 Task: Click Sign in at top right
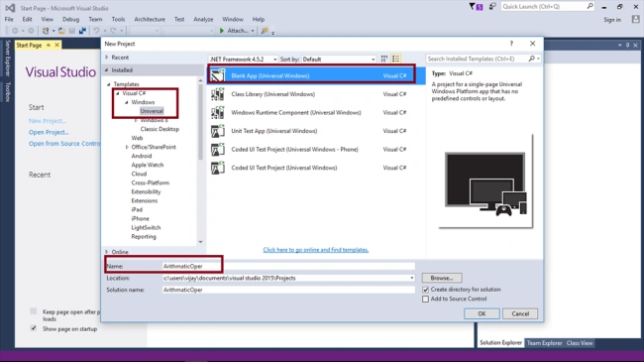tap(612, 20)
